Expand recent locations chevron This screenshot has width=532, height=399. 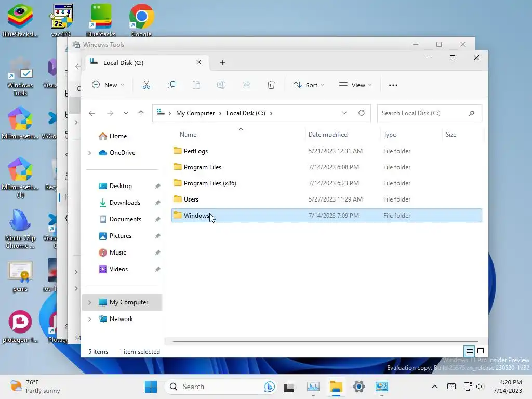tap(126, 113)
